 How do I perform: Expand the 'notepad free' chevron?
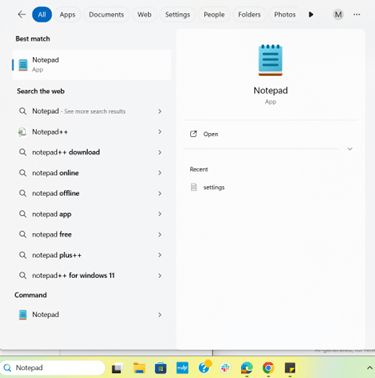[160, 234]
